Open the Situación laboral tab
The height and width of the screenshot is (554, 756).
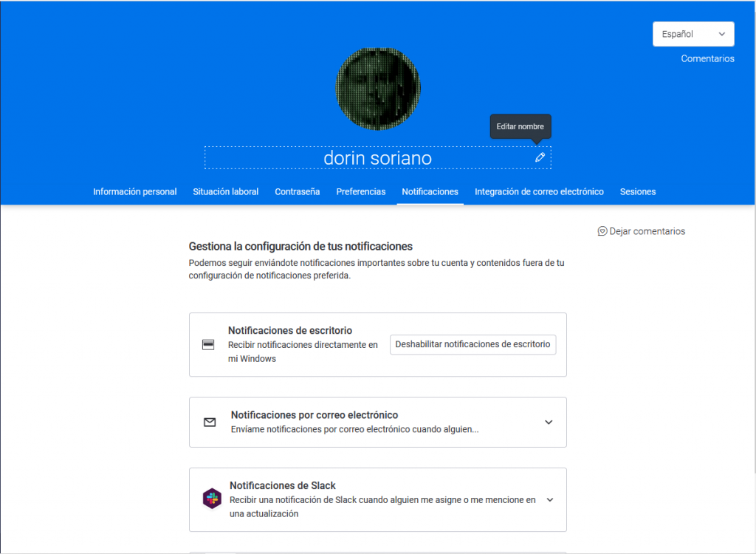[x=225, y=191]
